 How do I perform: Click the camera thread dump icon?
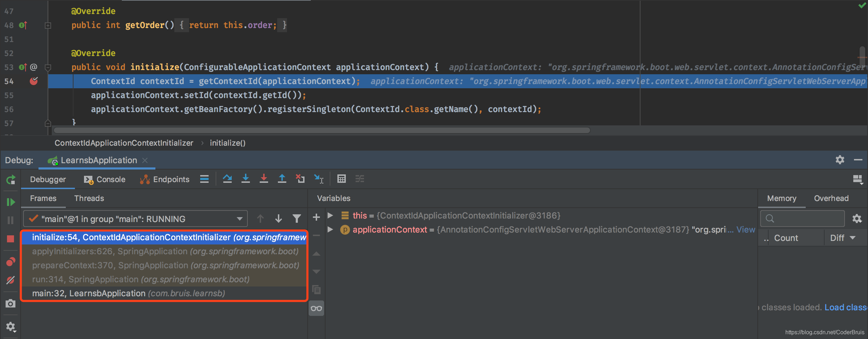click(x=10, y=303)
